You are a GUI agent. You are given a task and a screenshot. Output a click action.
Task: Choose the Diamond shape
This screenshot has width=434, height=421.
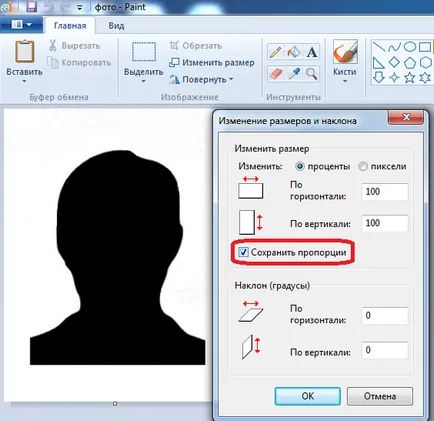tap(394, 62)
